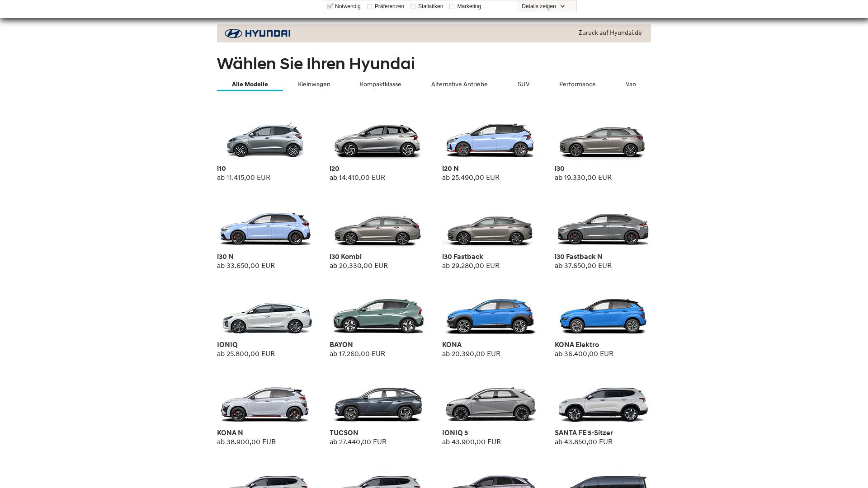Open the Alternative Antriebe tab
The height and width of the screenshot is (488, 868).
[x=459, y=84]
